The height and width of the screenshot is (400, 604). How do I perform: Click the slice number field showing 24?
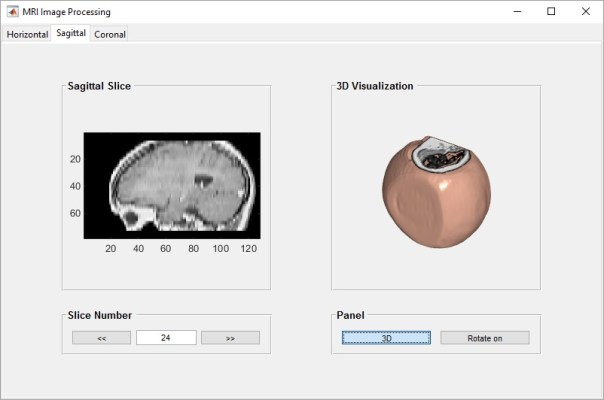click(165, 338)
